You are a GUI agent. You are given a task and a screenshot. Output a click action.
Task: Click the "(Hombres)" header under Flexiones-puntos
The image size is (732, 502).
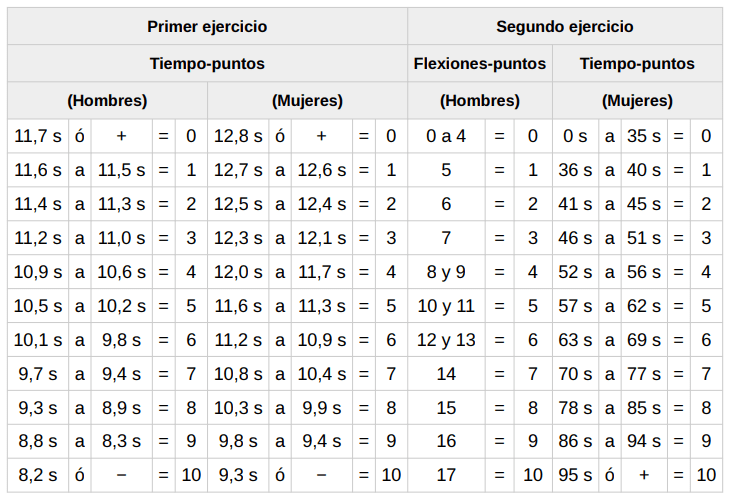(x=480, y=100)
